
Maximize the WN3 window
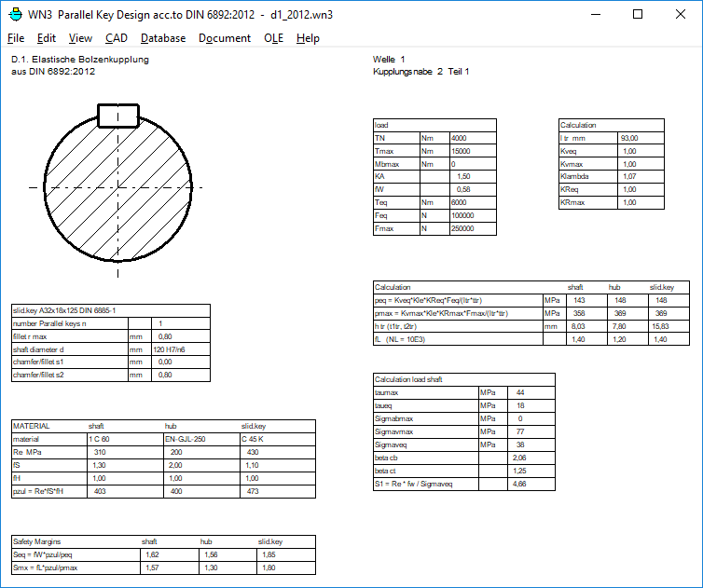pyautogui.click(x=638, y=15)
